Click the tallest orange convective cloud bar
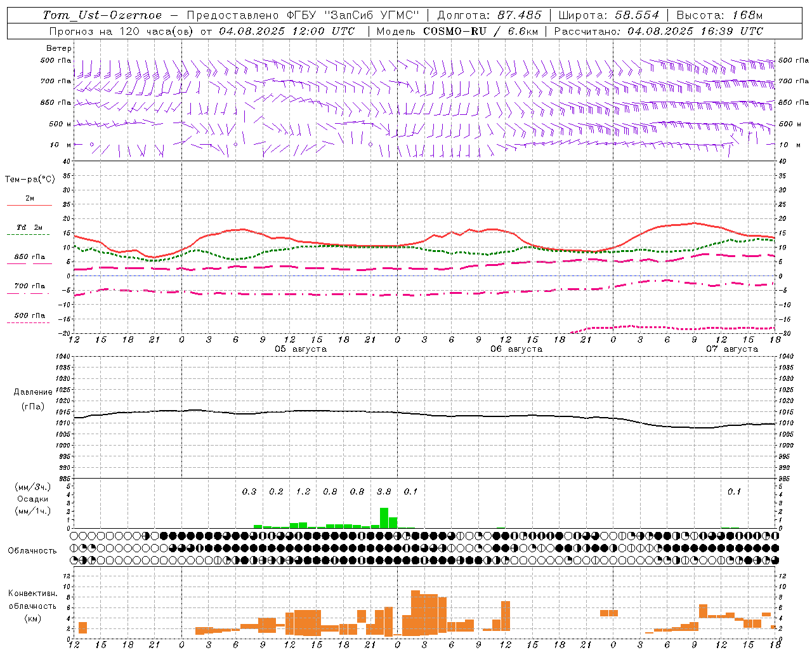Screen dimensions: 812x650 coord(416,613)
